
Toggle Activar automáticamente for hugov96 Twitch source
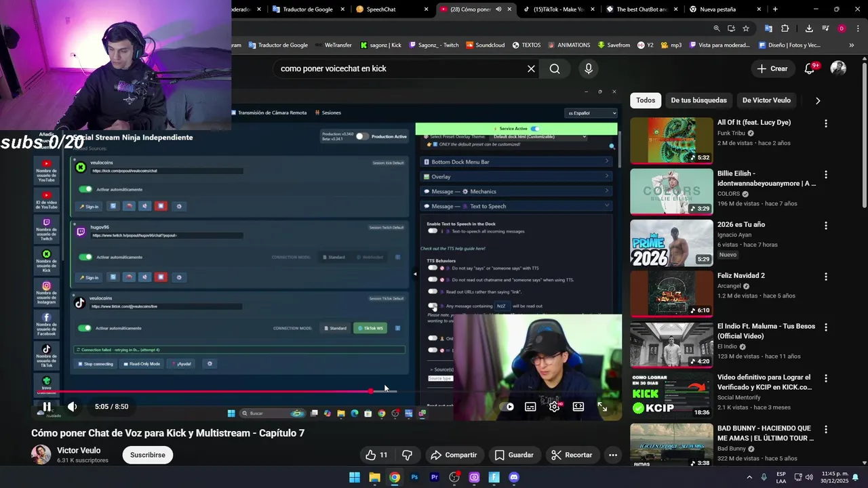[x=85, y=257]
